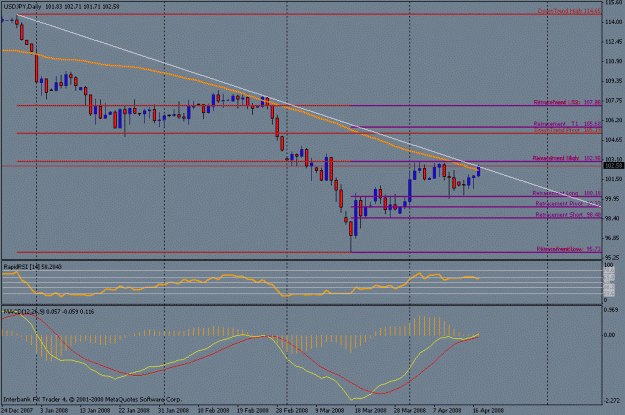Click the latest blue candle at the trendline
Image resolution: width=625 pixels, height=415 pixels.
(478, 172)
